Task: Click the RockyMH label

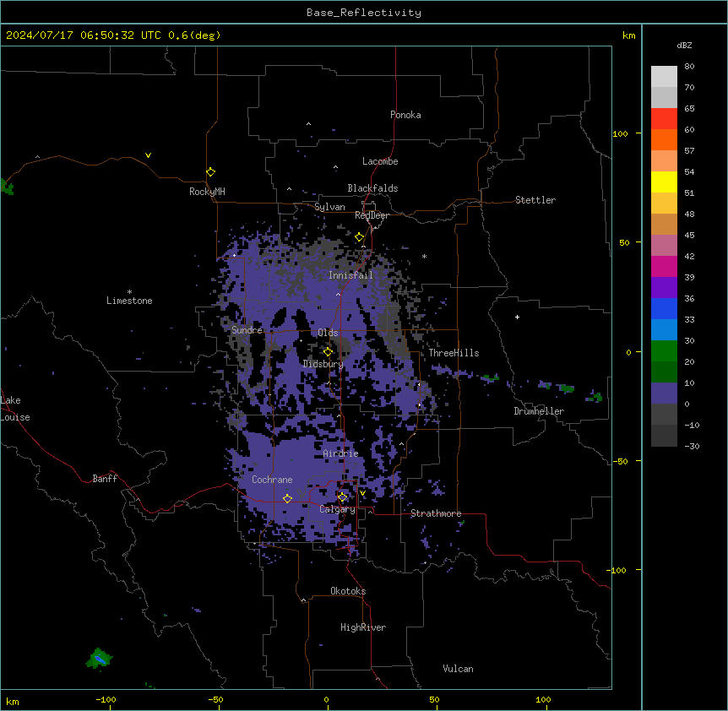Action: pos(207,192)
